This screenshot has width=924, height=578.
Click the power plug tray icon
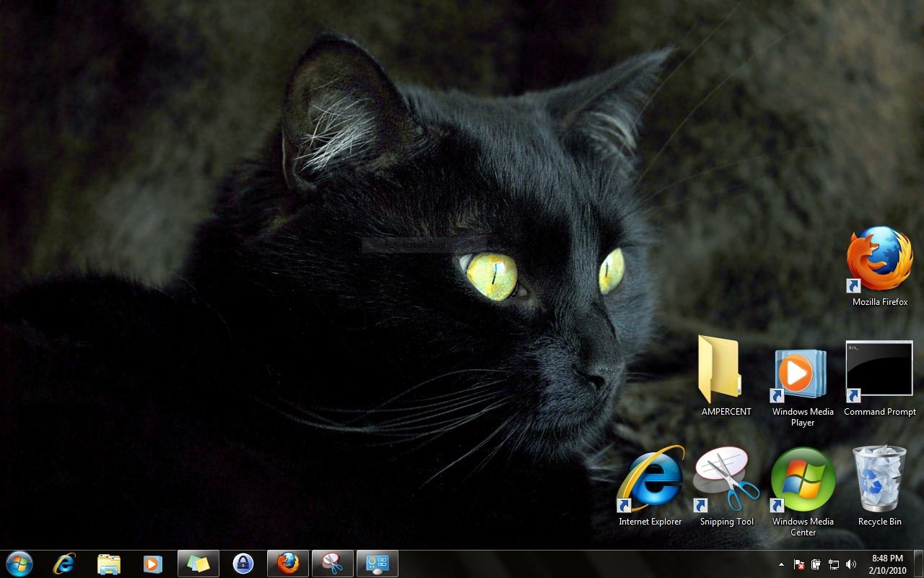coord(816,564)
